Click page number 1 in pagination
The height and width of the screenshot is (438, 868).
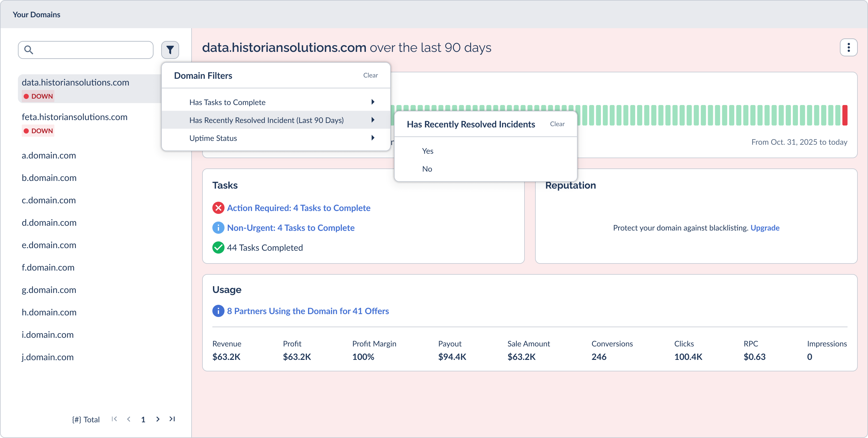tap(143, 419)
